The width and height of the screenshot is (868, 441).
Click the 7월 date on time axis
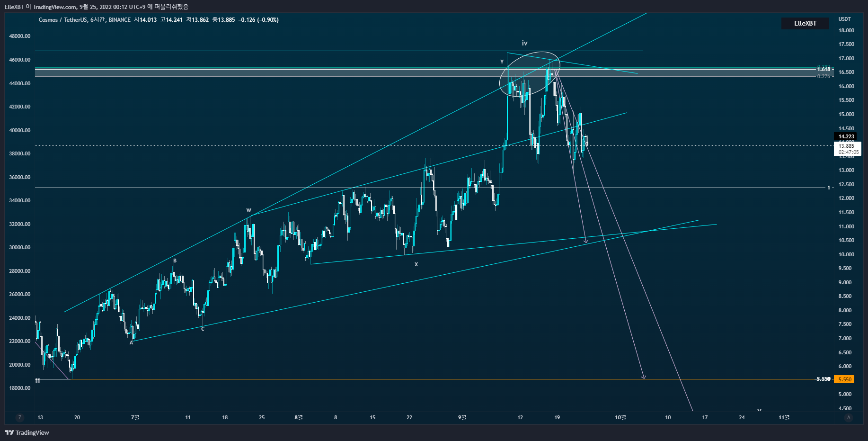coord(135,417)
